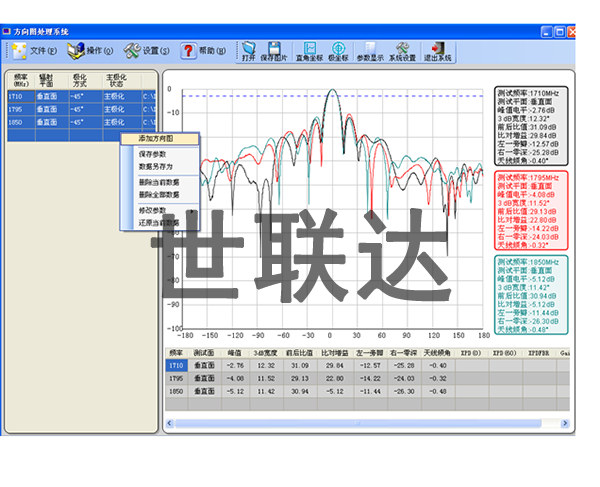Click the wrench tools icon beside 设置
The width and height of the screenshot is (600, 487).
(x=132, y=51)
